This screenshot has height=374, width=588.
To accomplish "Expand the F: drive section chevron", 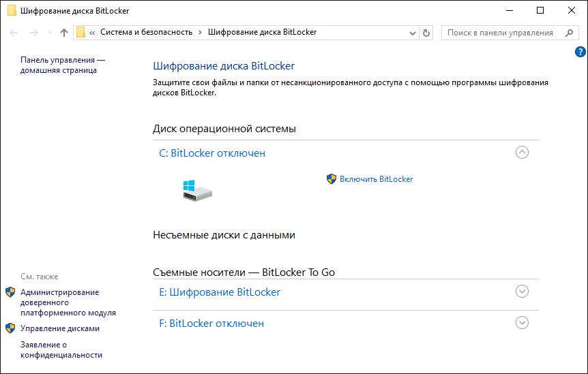I will click(x=522, y=323).
